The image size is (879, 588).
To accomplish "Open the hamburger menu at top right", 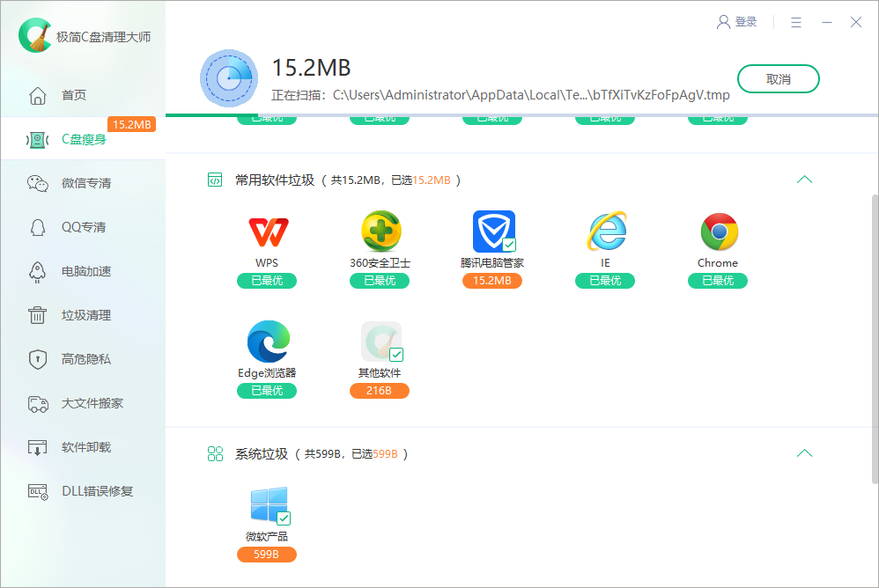I will pyautogui.click(x=797, y=22).
